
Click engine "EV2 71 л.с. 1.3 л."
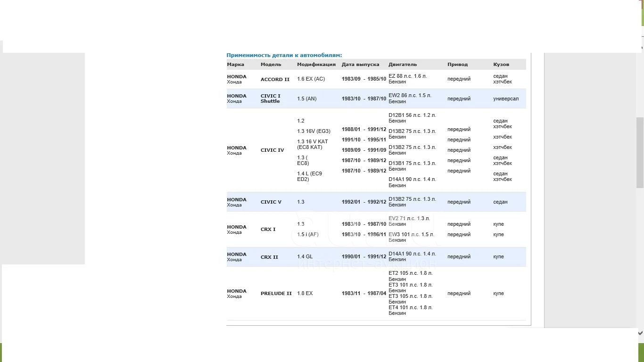click(409, 219)
